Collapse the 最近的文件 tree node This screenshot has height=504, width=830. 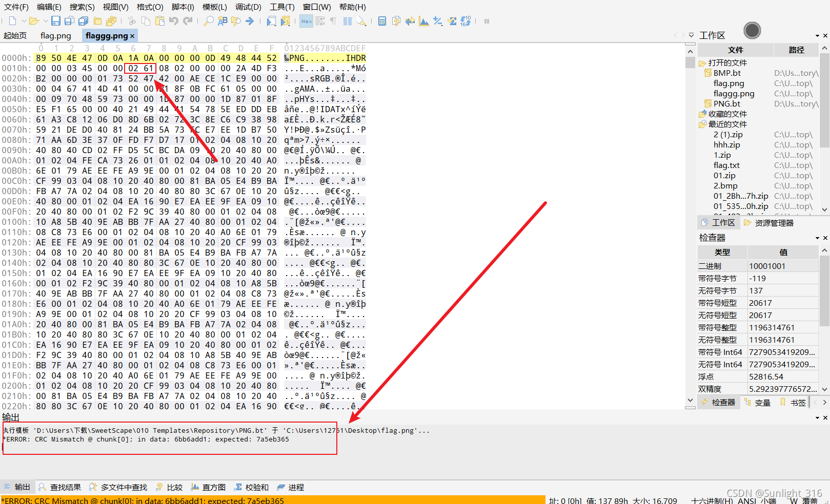pos(702,124)
